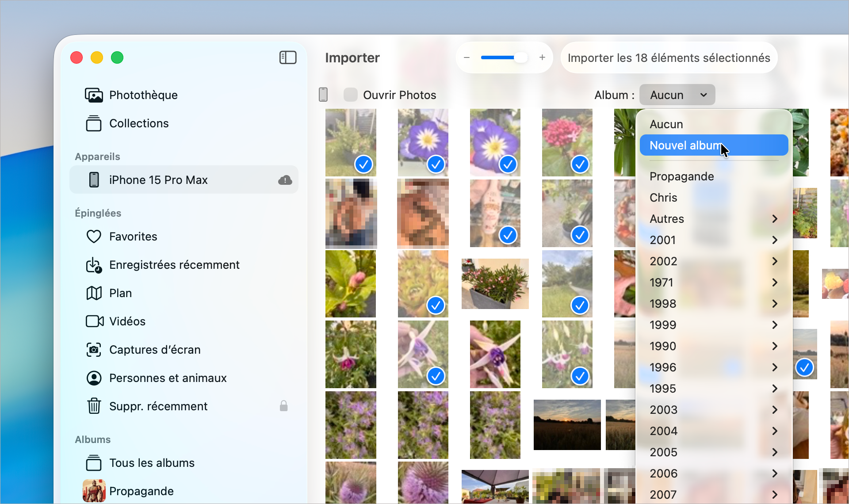
Task: Open the Favorites heart section
Action: tap(133, 236)
